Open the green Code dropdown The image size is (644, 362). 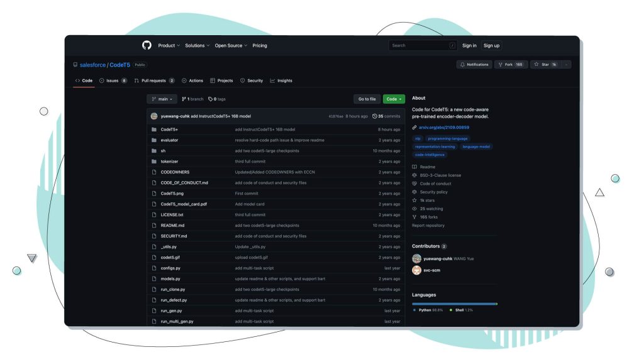tap(394, 99)
